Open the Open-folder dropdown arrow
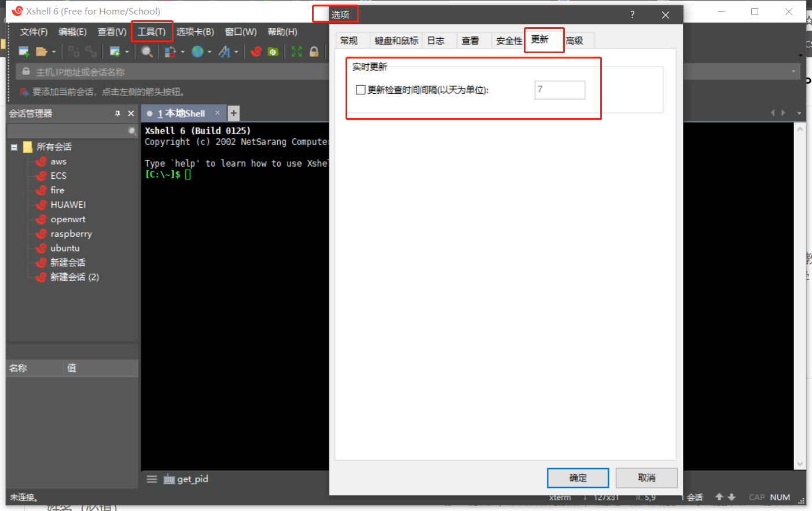Image resolution: width=812 pixels, height=511 pixels. pos(54,52)
